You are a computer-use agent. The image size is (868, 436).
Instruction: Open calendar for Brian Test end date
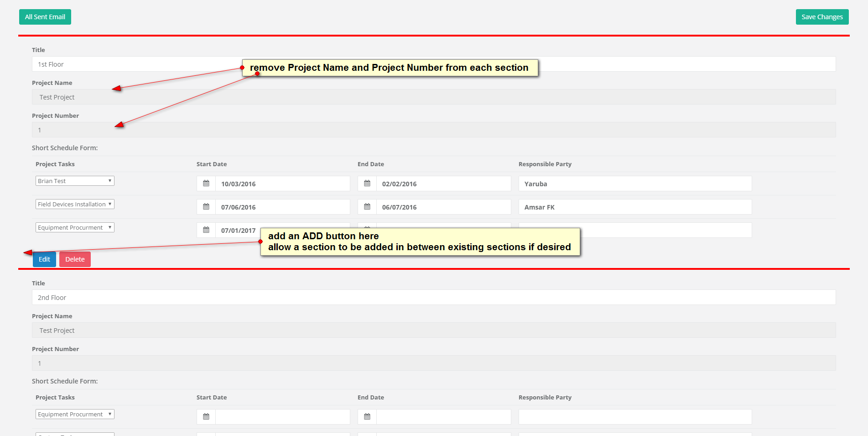click(367, 184)
